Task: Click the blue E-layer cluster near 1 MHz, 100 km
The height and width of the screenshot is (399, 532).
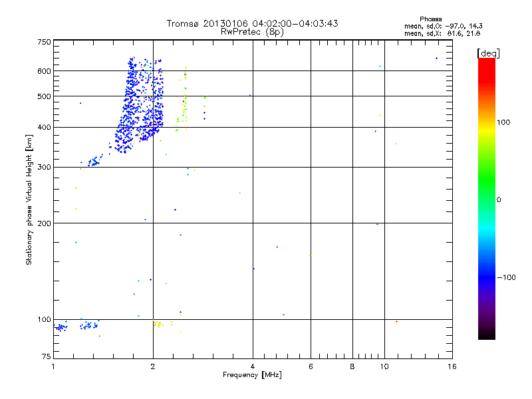Action: tap(61, 327)
